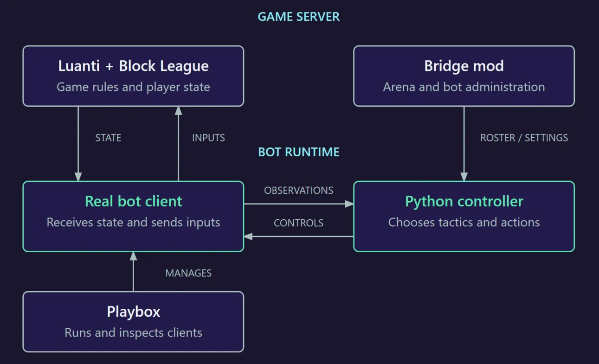This screenshot has width=599, height=364.
Task: Click "Runs and inspects clients" text
Action: (133, 332)
